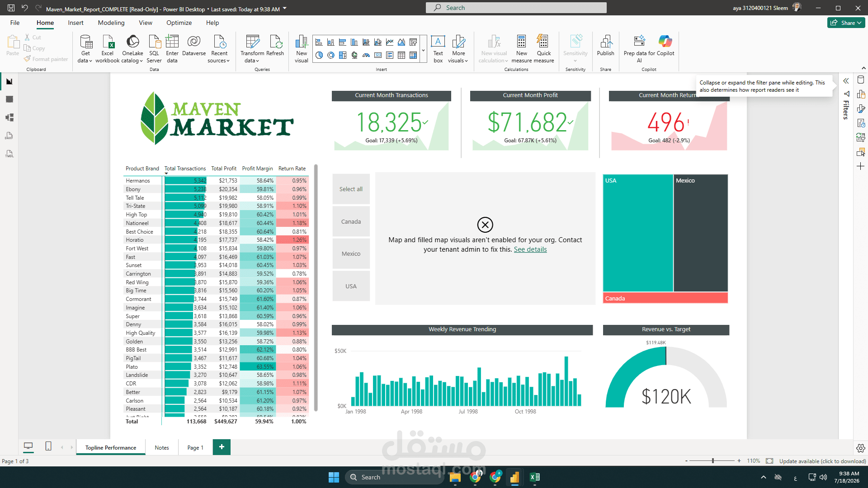The image size is (868, 488).
Task: Click the Publish button
Action: click(605, 46)
